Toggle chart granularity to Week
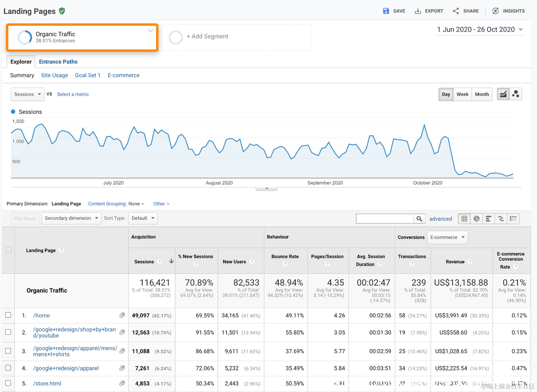537x392 pixels. [462, 95]
